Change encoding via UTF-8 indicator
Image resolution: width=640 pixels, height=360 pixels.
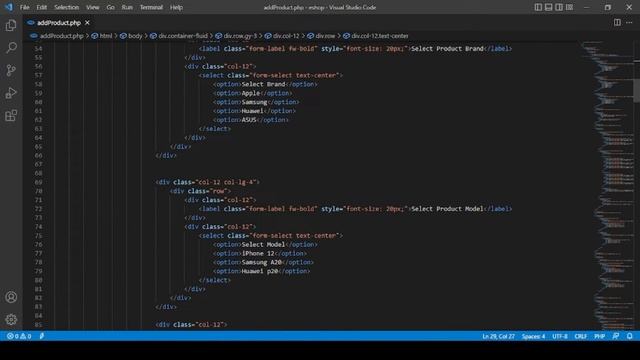point(560,336)
